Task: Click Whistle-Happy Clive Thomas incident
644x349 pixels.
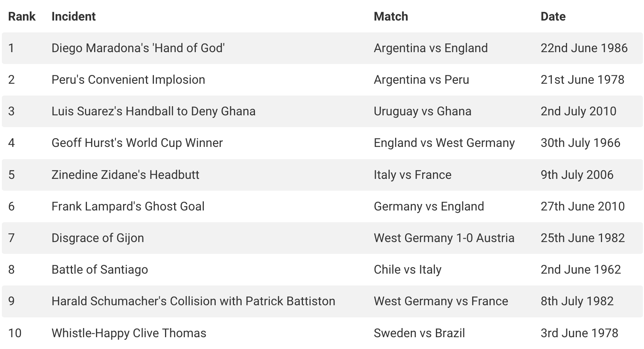Action: (x=129, y=333)
